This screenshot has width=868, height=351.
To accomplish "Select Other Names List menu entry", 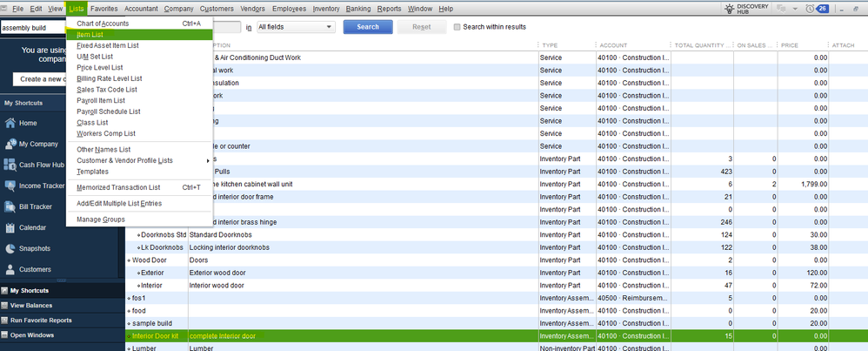I will coord(139,150).
